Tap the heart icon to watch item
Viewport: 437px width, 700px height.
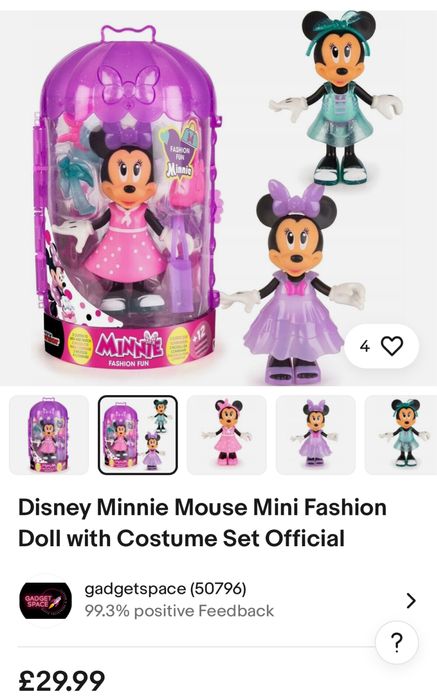(x=391, y=346)
